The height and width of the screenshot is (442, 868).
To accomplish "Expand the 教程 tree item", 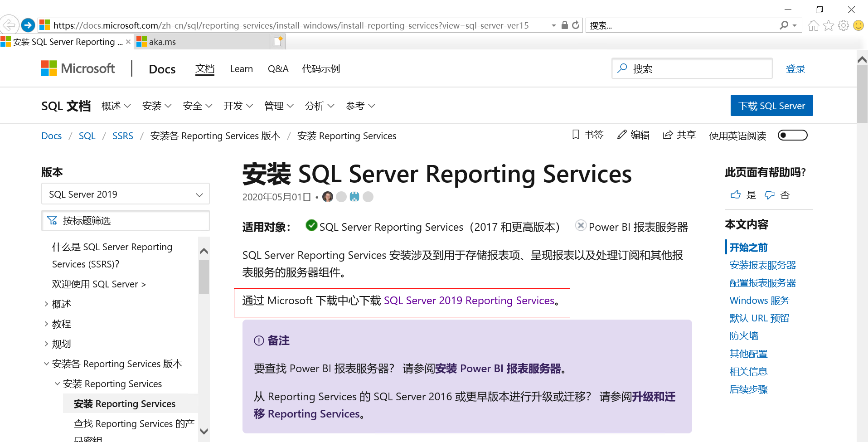I will click(46, 324).
